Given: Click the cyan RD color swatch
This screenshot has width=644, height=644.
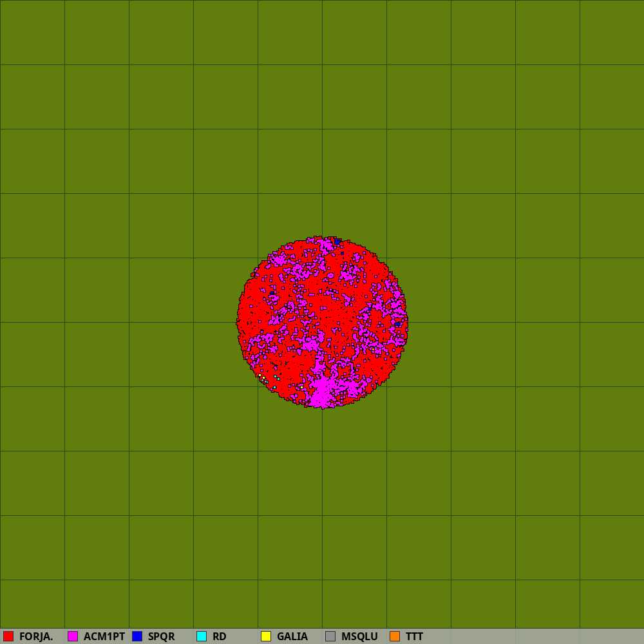Looking at the screenshot, I should coord(202,636).
